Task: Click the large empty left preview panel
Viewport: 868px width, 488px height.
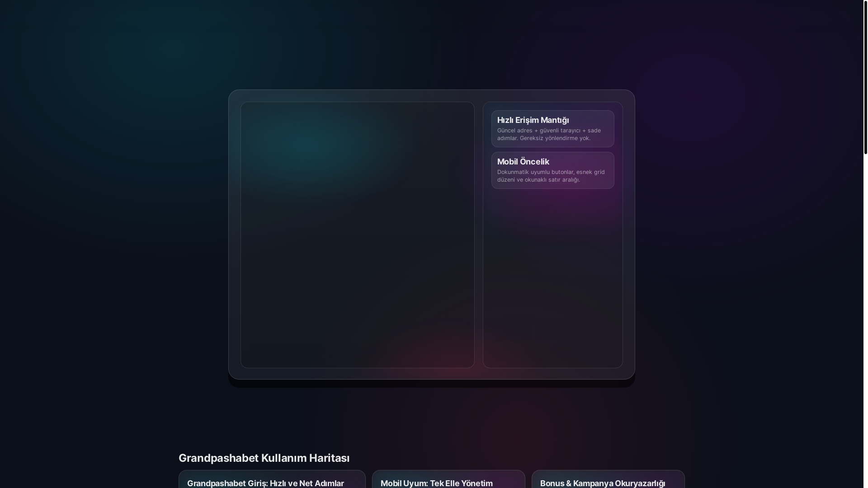Action: (357, 253)
